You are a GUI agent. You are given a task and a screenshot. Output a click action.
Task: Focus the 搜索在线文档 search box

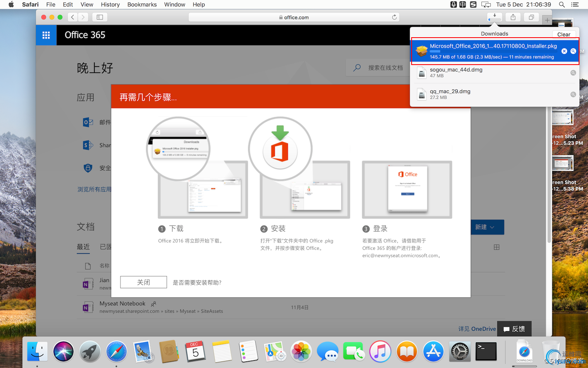(x=378, y=67)
